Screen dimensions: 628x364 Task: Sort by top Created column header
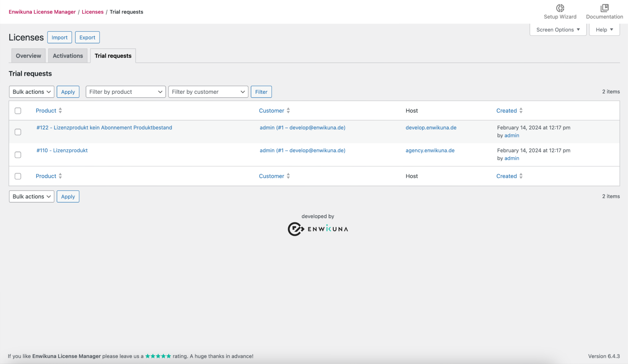pyautogui.click(x=506, y=110)
